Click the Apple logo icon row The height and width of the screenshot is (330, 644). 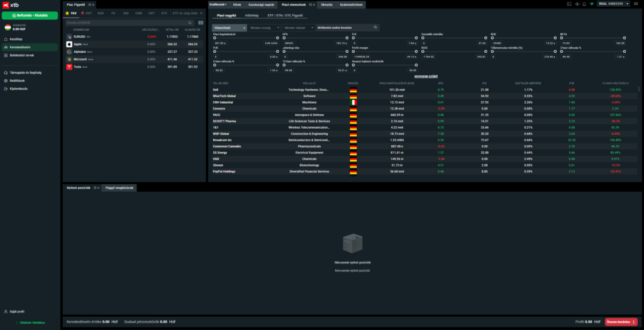[69, 44]
